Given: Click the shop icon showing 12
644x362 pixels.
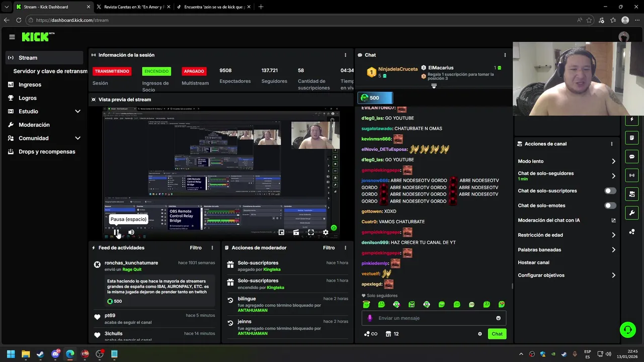Looking at the screenshot, I should point(392,334).
